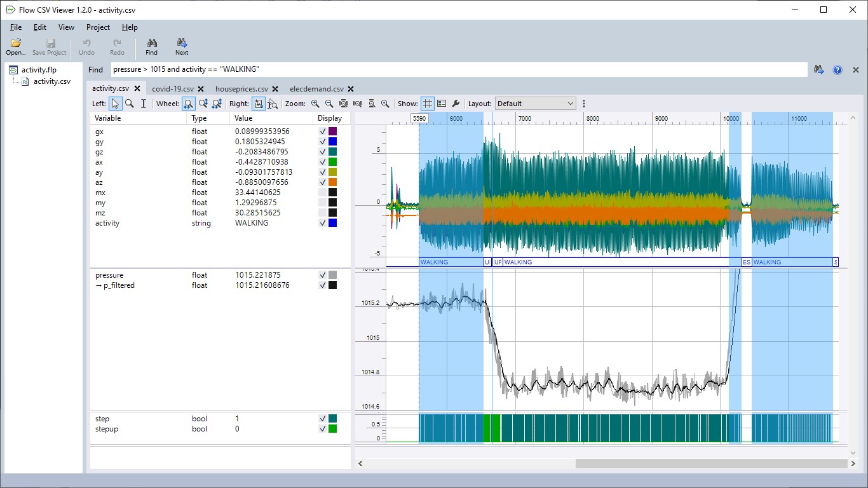Click the Next toolbar icon
This screenshot has width=868, height=488.
(182, 43)
